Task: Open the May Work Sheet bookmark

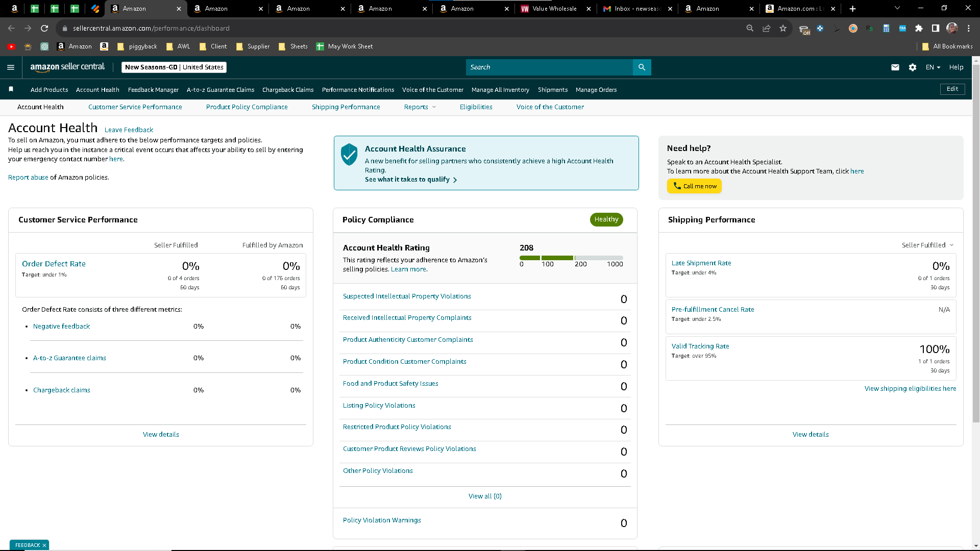Action: coord(344,46)
